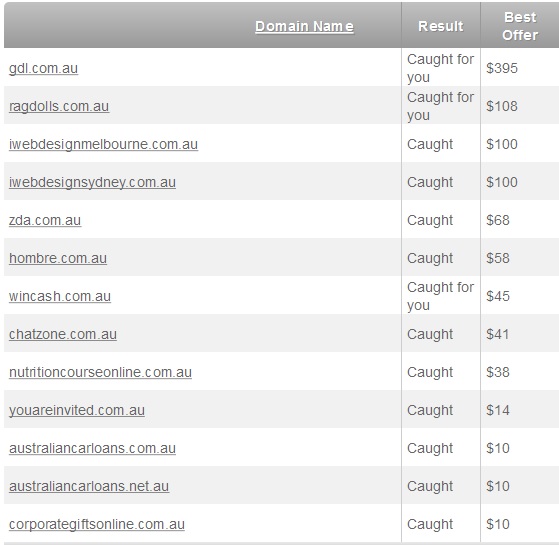Screen dimensions: 559x545
Task: Open corporategiftsonline.com.au link
Action: click(97, 524)
